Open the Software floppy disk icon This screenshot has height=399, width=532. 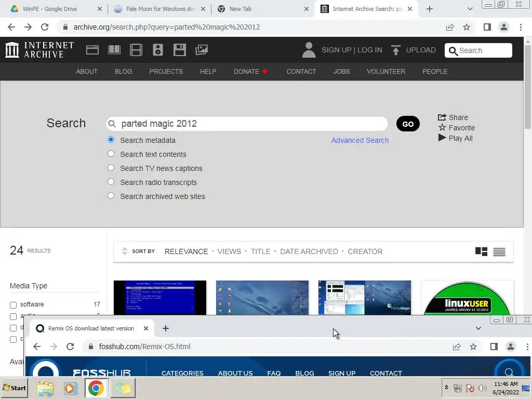(x=179, y=50)
